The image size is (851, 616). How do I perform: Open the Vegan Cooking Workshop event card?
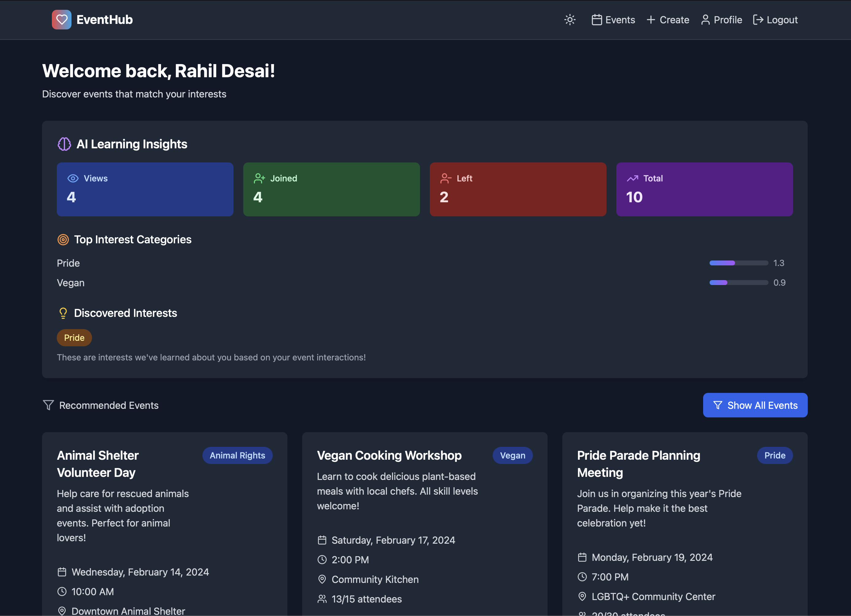click(389, 455)
